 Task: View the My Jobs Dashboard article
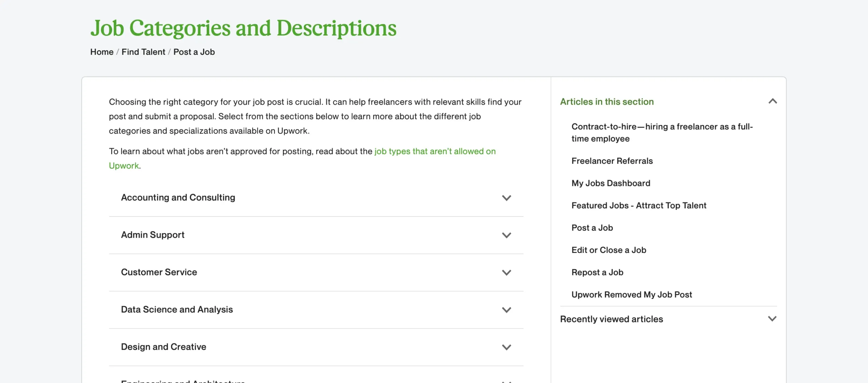point(611,183)
